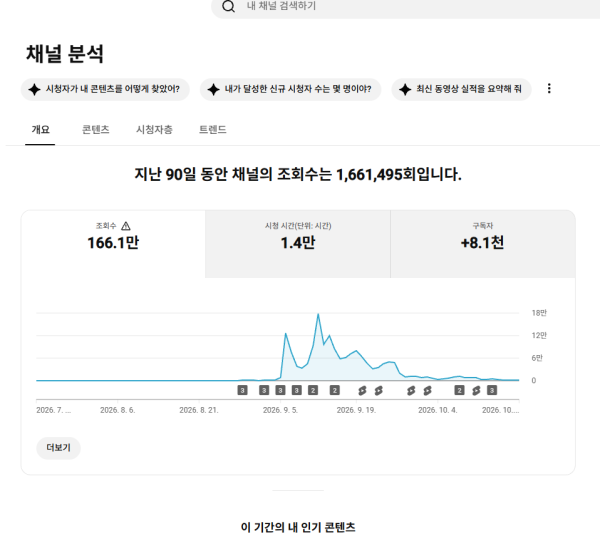Click the '이 기간의 내 인기 콘텐츠' section heading
This screenshot has width=600, height=541.
298,527
